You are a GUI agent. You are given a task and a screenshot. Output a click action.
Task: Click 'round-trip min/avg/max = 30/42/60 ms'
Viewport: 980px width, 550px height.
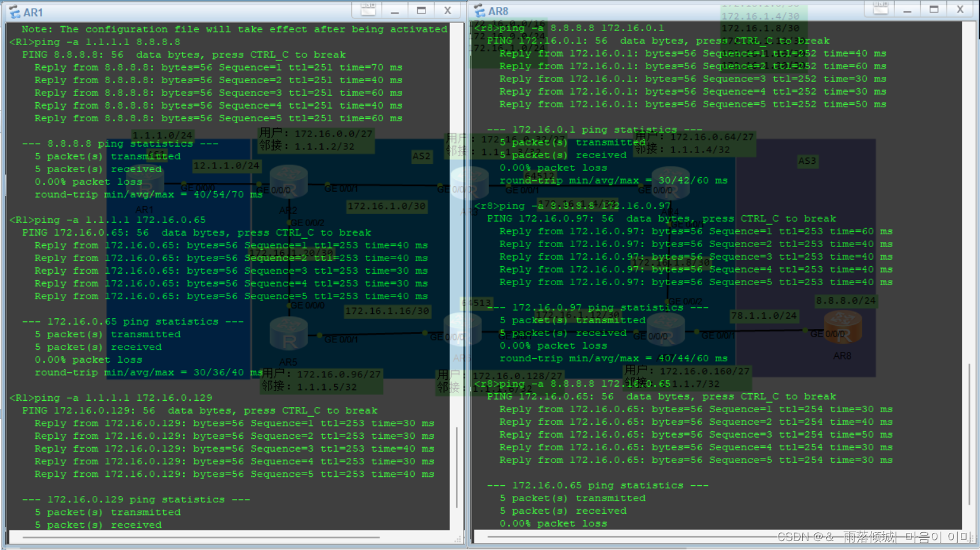(614, 180)
